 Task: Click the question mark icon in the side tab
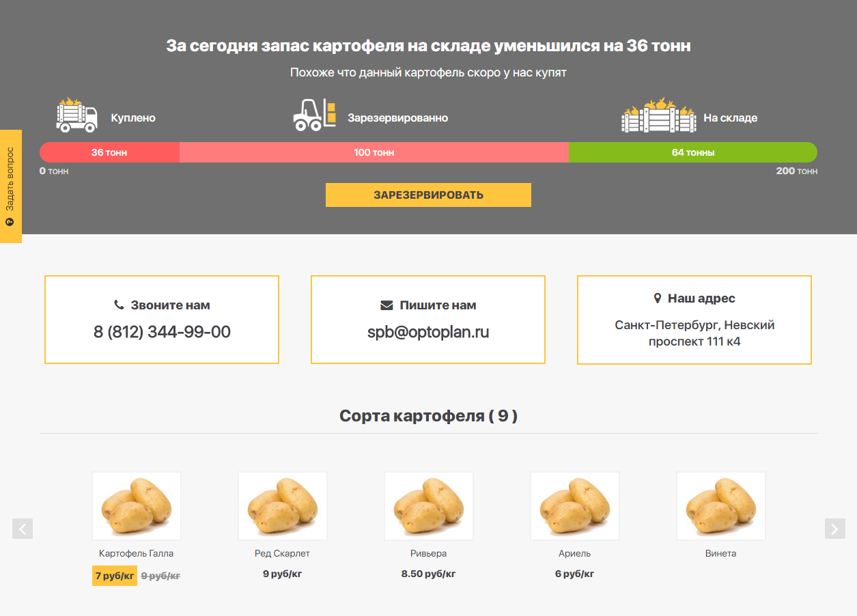click(x=10, y=222)
